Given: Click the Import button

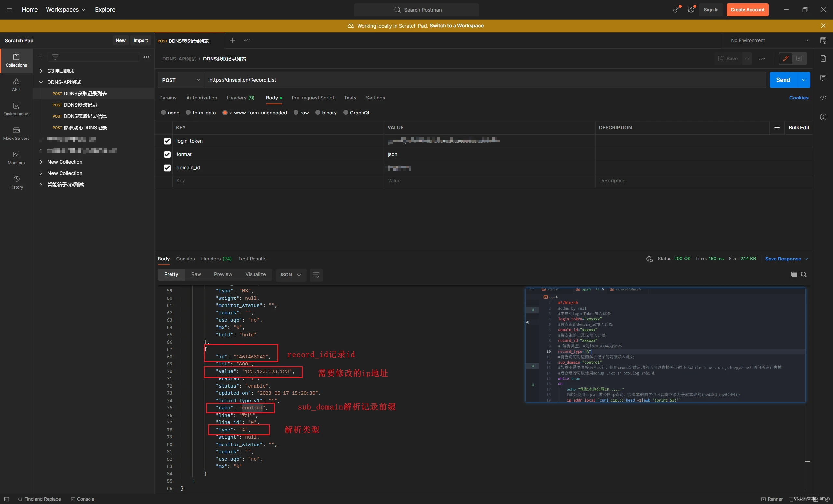Looking at the screenshot, I should tap(141, 41).
